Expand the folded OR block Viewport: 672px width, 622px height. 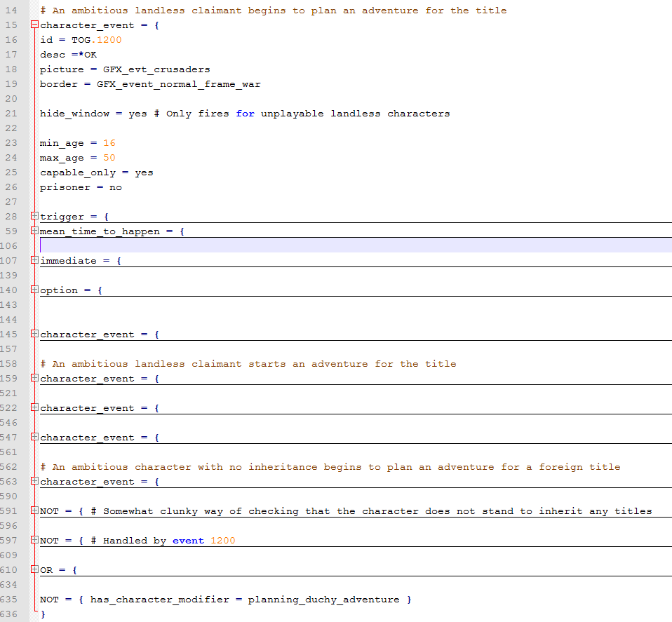tap(34, 570)
